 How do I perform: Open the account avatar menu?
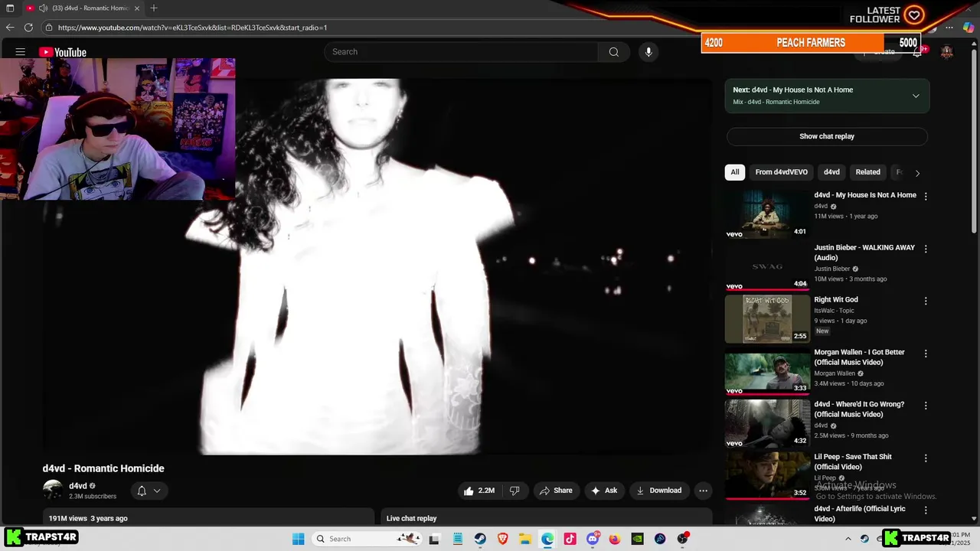click(x=947, y=52)
